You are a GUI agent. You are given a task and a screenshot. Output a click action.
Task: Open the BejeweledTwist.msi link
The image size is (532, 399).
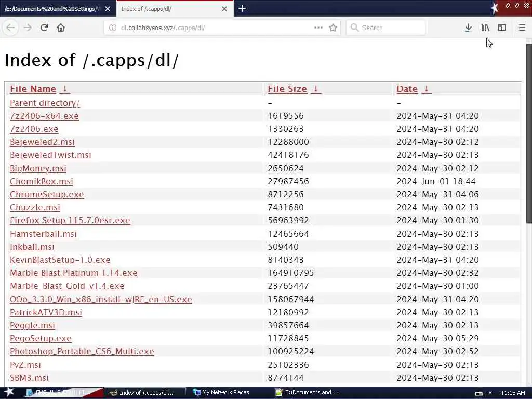pos(50,155)
